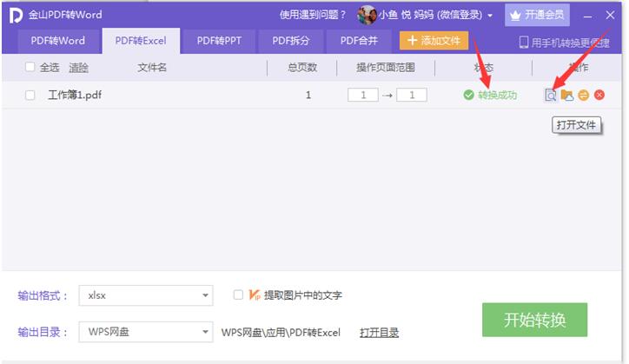Screen dimensions: 629x364
Task: Click the 开通会员 button
Action: click(537, 16)
